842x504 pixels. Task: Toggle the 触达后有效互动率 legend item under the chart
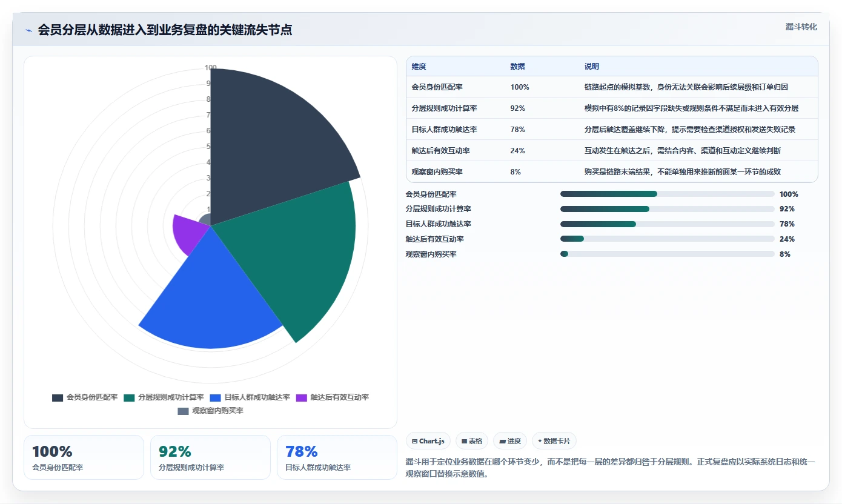point(332,397)
